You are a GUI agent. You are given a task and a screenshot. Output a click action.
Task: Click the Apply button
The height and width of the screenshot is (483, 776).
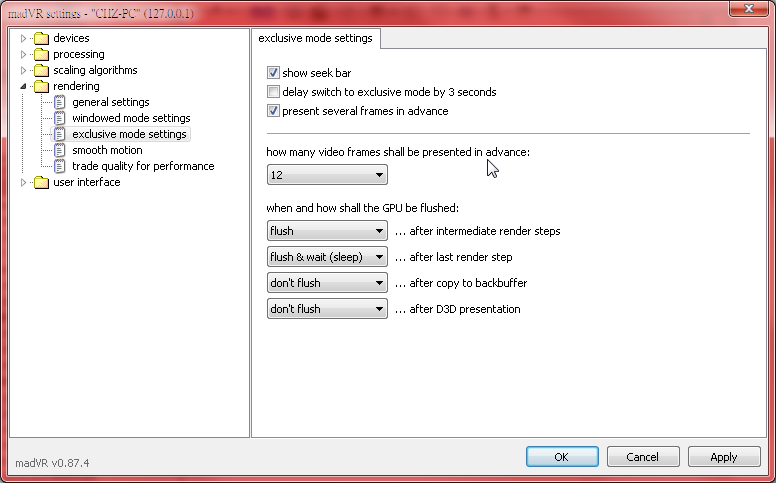tap(723, 457)
